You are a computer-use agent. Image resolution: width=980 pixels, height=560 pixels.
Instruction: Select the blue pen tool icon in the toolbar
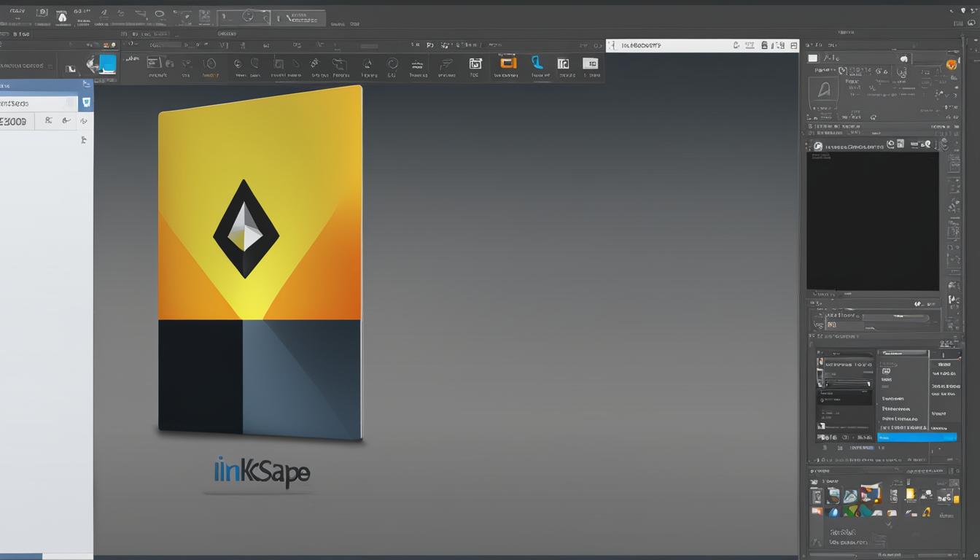(x=537, y=63)
